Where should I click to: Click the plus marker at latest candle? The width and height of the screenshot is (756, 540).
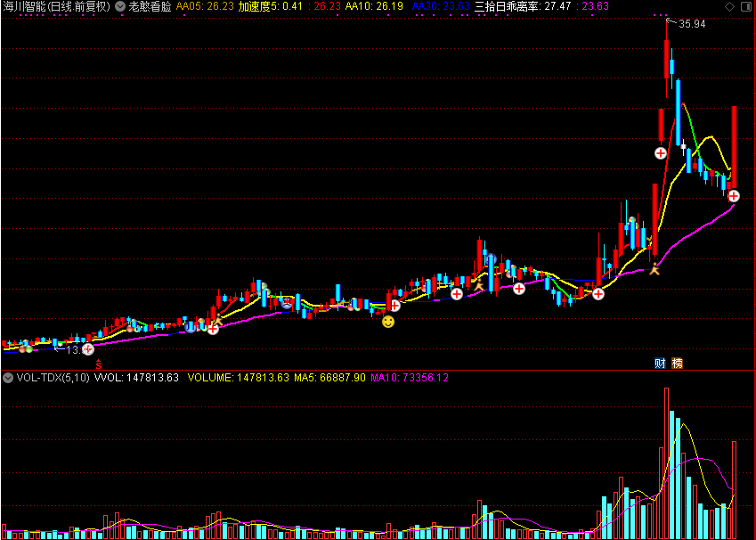point(734,195)
